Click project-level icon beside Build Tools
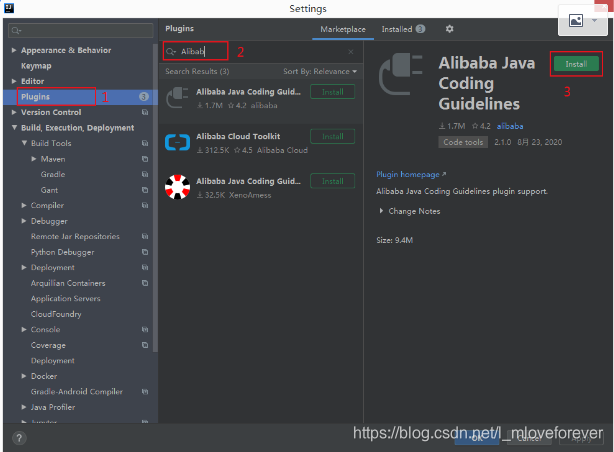The image size is (614, 452). [x=145, y=143]
